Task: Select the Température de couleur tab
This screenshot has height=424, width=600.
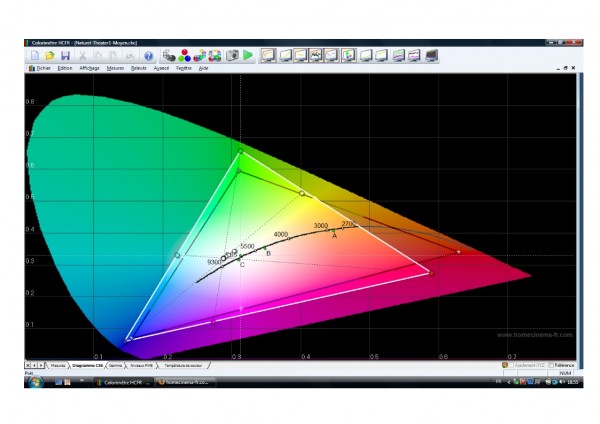Action: point(188,366)
